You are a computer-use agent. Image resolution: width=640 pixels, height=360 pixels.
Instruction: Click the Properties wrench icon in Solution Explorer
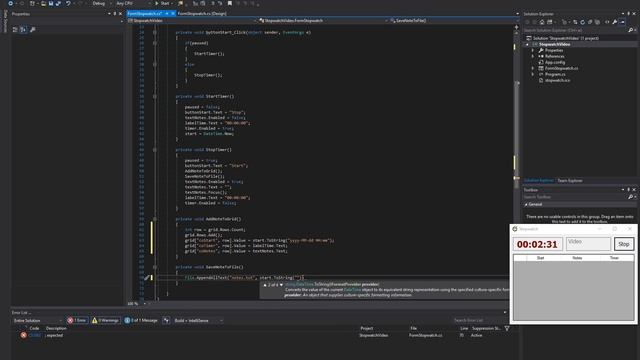click(x=615, y=22)
